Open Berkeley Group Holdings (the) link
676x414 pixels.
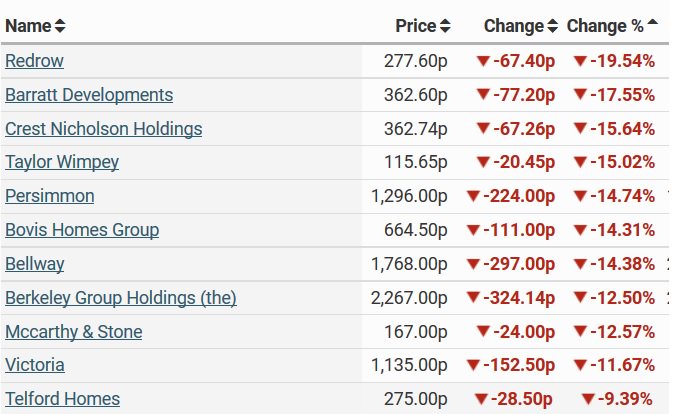coord(121,298)
